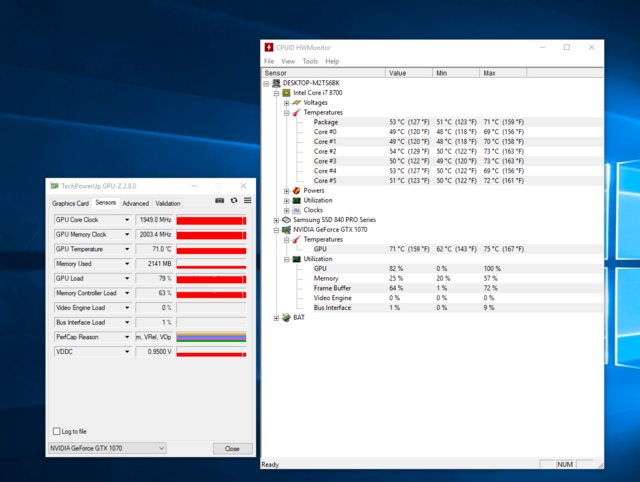This screenshot has height=482, width=640.
Task: Click the CPU Utilization chip icon
Action: pos(297,200)
